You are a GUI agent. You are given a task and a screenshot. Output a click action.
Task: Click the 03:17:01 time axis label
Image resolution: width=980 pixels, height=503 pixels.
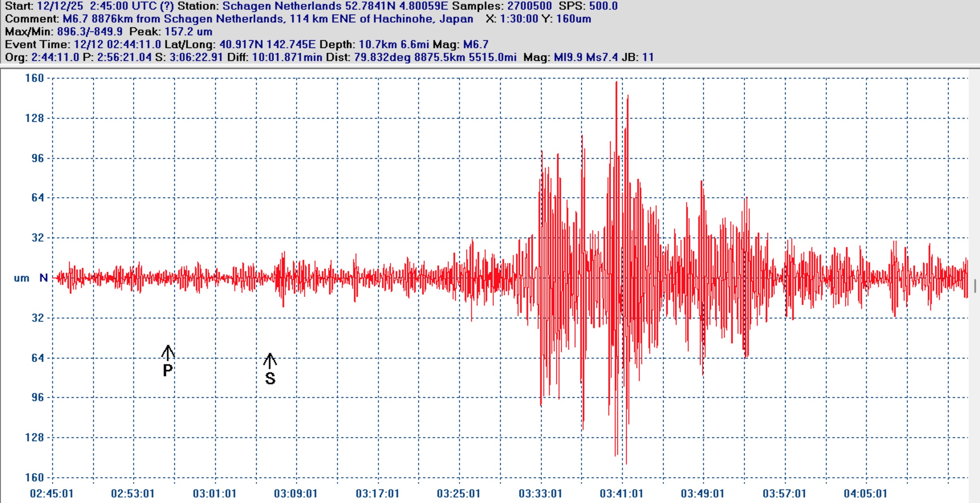pyautogui.click(x=377, y=493)
